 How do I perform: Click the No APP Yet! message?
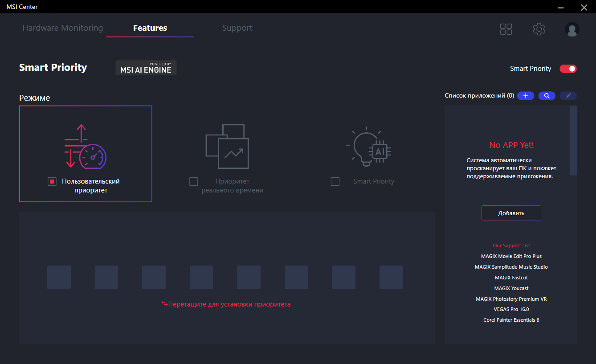tap(511, 145)
